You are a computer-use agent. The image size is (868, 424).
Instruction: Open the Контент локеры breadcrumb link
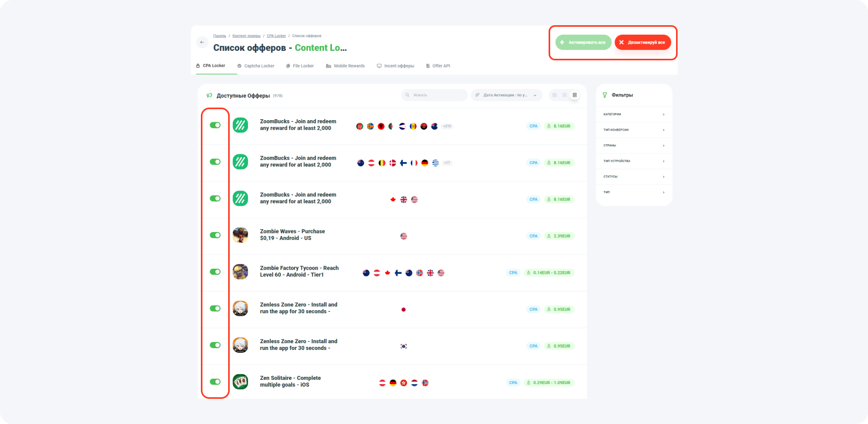[x=247, y=36]
